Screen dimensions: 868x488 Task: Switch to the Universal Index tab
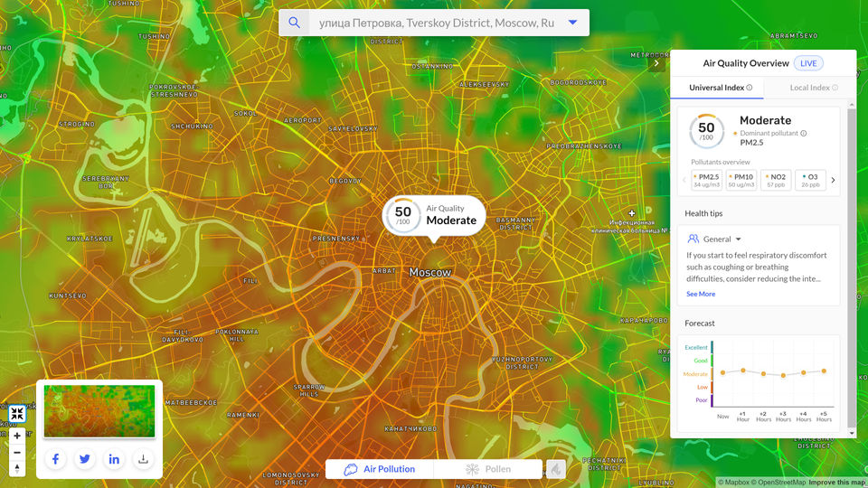click(716, 88)
